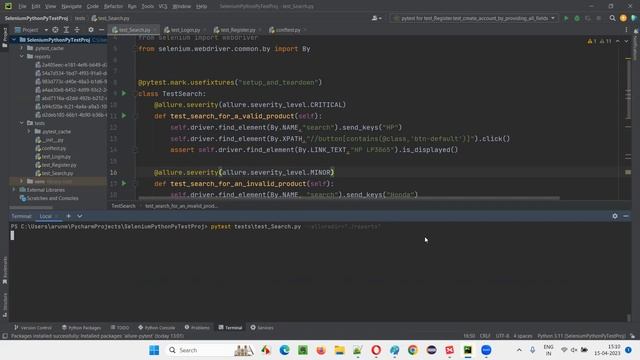
Task: Select the Local terminal tab
Action: [46, 216]
